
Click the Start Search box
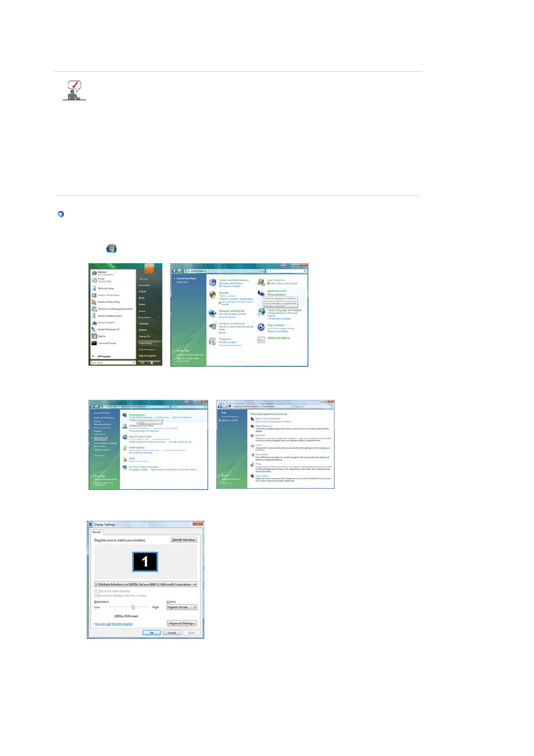coord(113,362)
